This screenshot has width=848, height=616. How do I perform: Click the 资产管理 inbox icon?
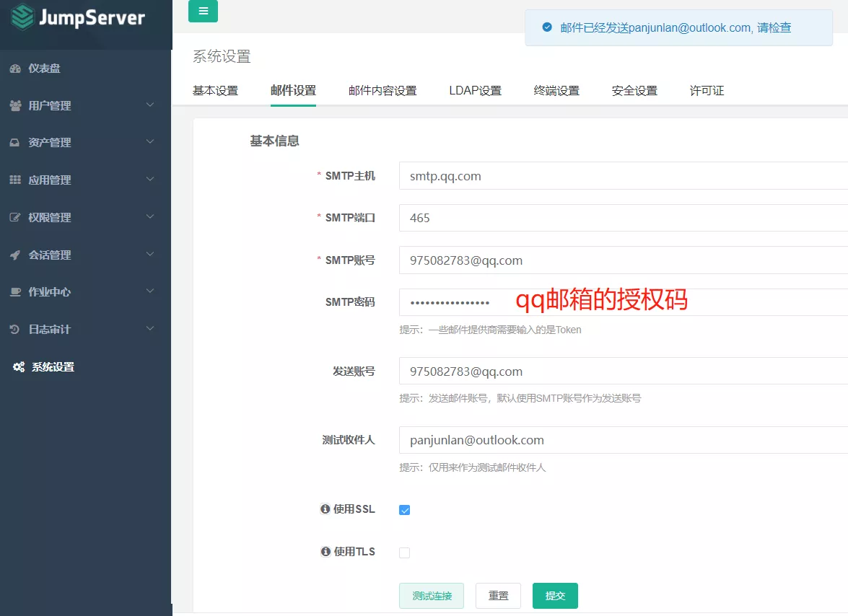pyautogui.click(x=15, y=143)
